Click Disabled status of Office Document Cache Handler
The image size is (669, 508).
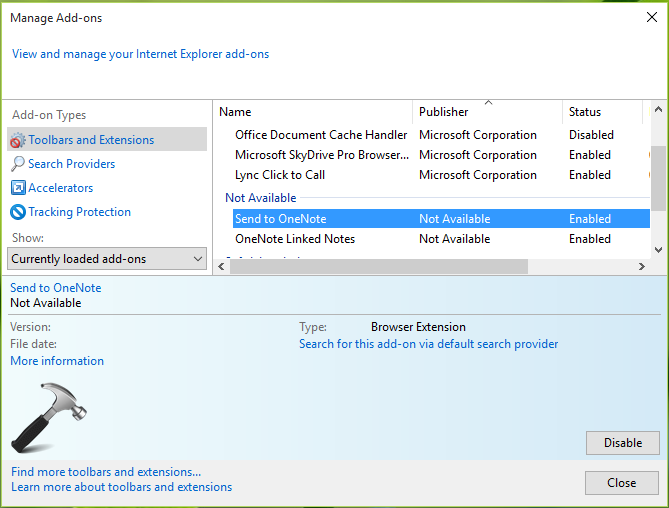click(x=591, y=135)
